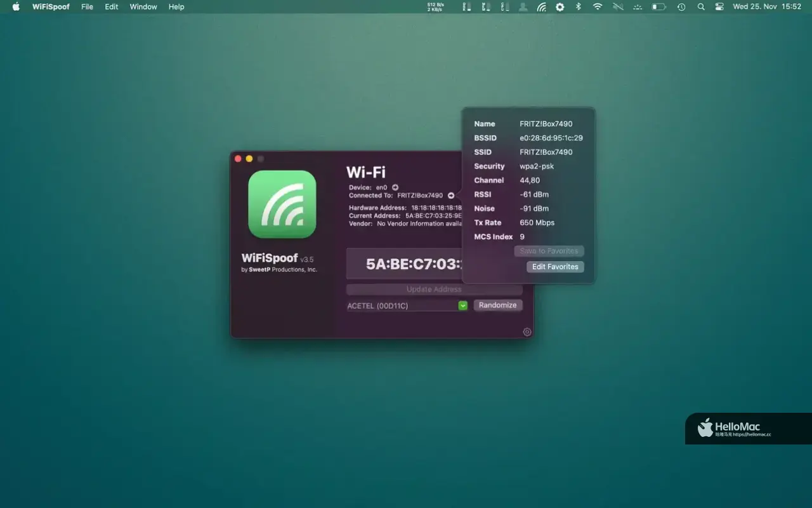Image resolution: width=812 pixels, height=508 pixels.
Task: Click the green WiFiSpoof app logo
Action: tap(282, 204)
